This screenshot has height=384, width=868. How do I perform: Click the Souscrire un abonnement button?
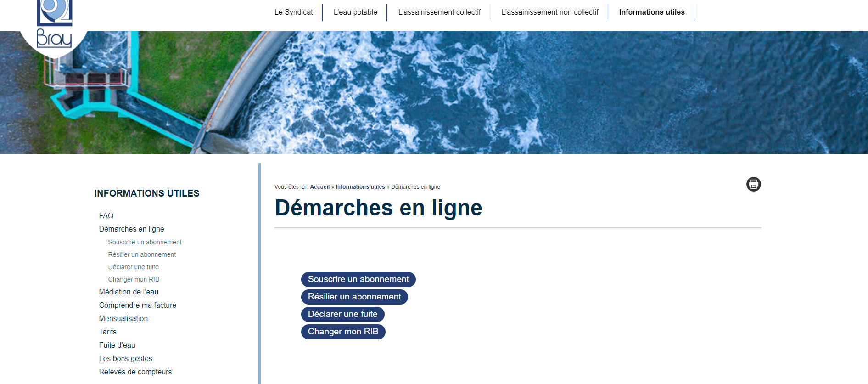[x=358, y=279]
